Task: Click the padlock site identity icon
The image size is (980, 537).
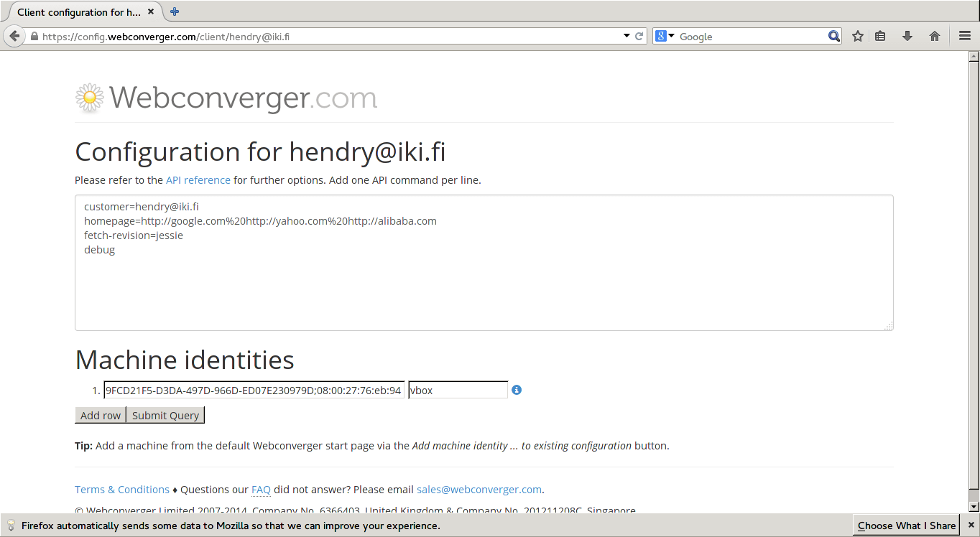Action: [34, 37]
